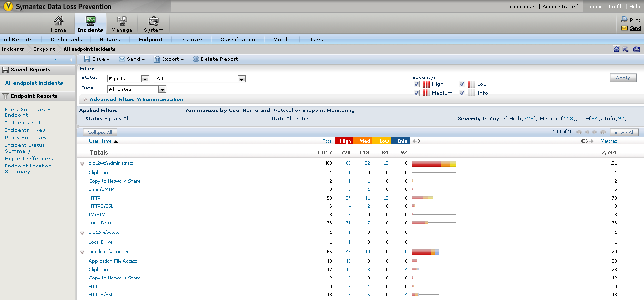This screenshot has width=644, height=300.
Task: Open the Highest Offenders report
Action: [x=29, y=159]
